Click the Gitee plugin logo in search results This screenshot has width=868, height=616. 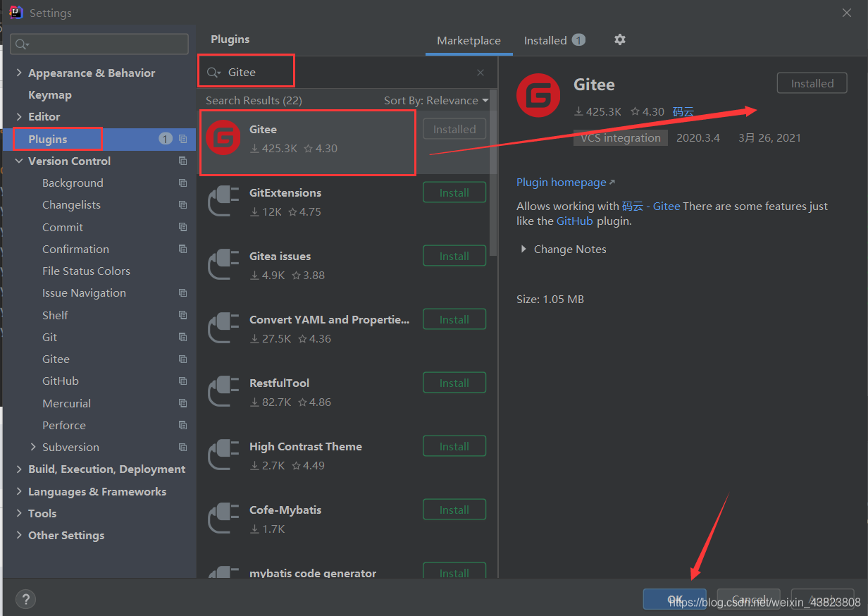coord(223,138)
